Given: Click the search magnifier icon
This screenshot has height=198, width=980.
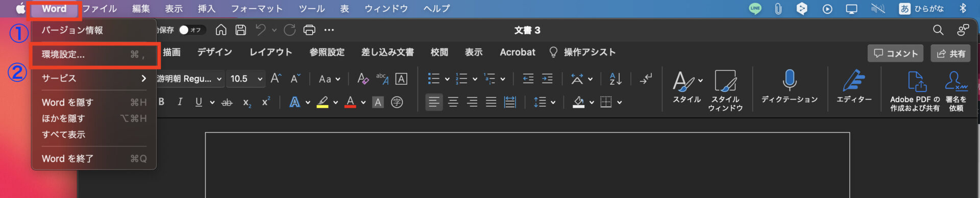Looking at the screenshot, I should tap(938, 30).
